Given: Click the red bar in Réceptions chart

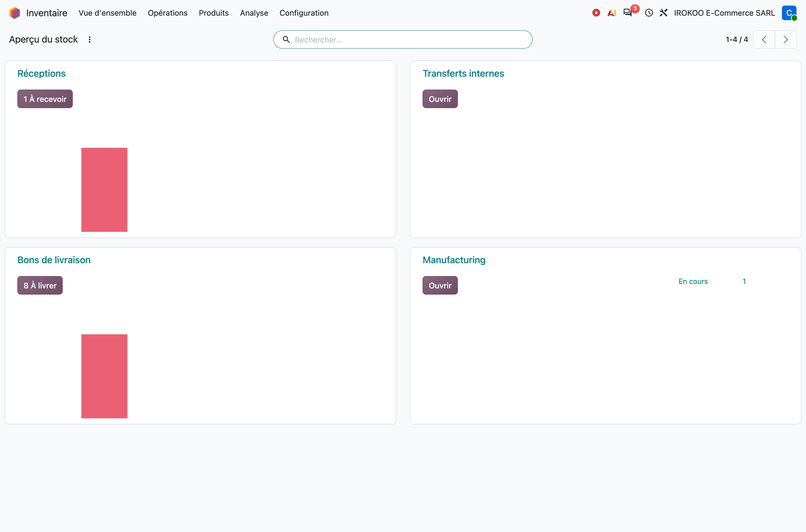Looking at the screenshot, I should point(104,190).
